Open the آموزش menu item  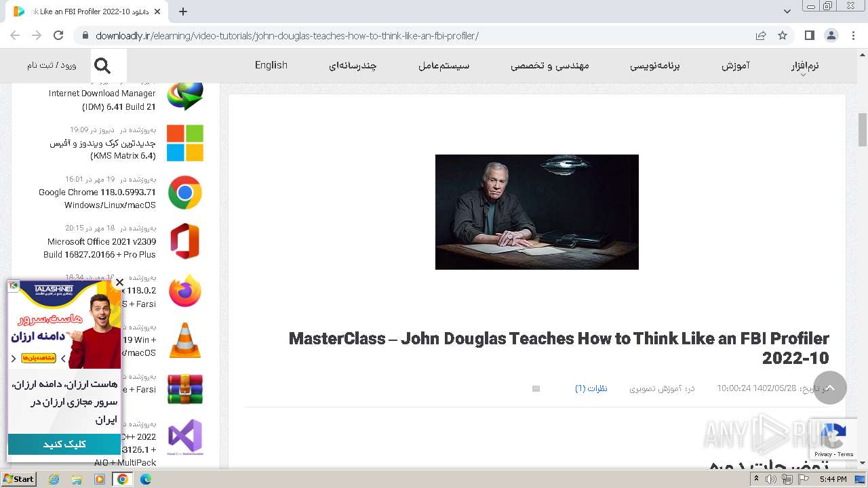click(735, 66)
